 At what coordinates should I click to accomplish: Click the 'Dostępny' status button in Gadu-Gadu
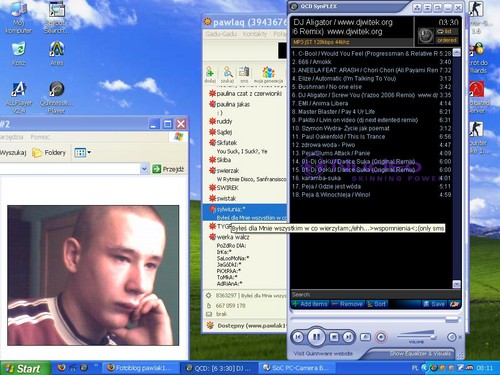click(x=246, y=326)
